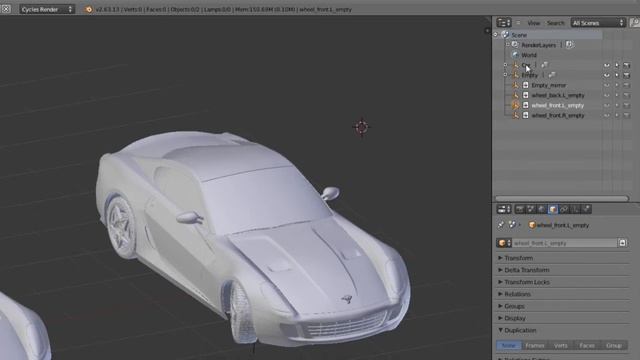Toggle selectability arrow for Empty
640x360 pixels.
click(617, 75)
